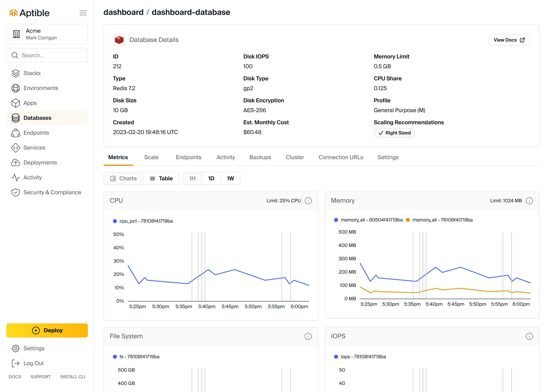Open the Connection URLs tab
The image size is (549, 392).
(341, 157)
